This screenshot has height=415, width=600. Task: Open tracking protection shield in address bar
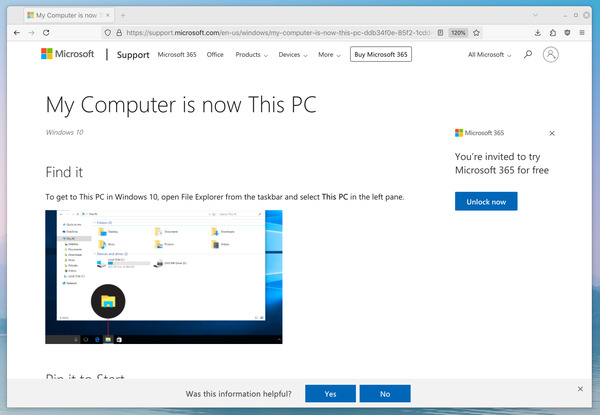pyautogui.click(x=108, y=33)
